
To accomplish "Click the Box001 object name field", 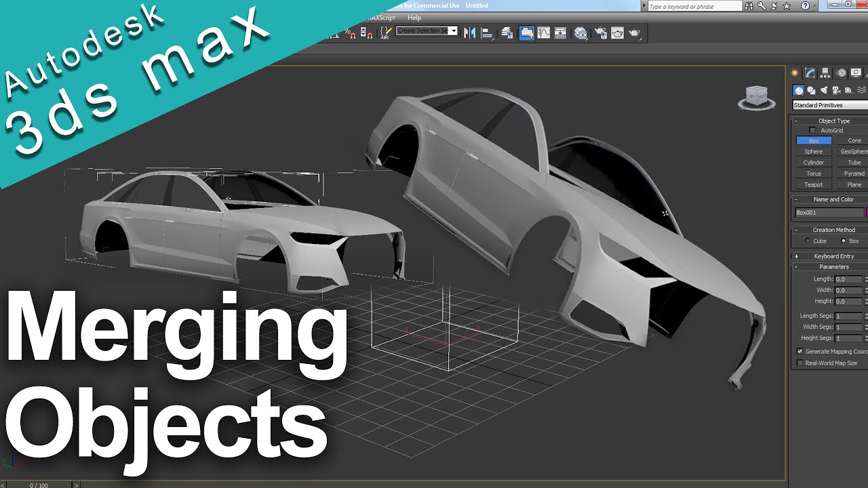I will (829, 213).
